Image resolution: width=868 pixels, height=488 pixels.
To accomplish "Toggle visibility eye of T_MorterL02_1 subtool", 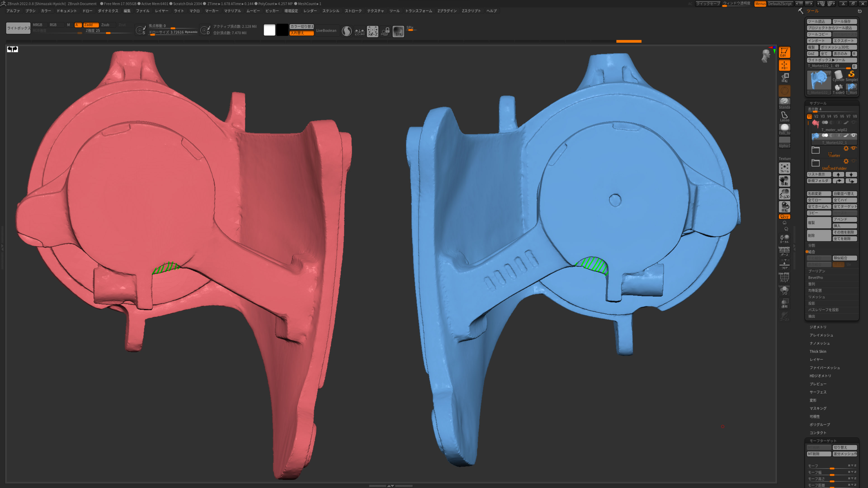I will point(854,135).
